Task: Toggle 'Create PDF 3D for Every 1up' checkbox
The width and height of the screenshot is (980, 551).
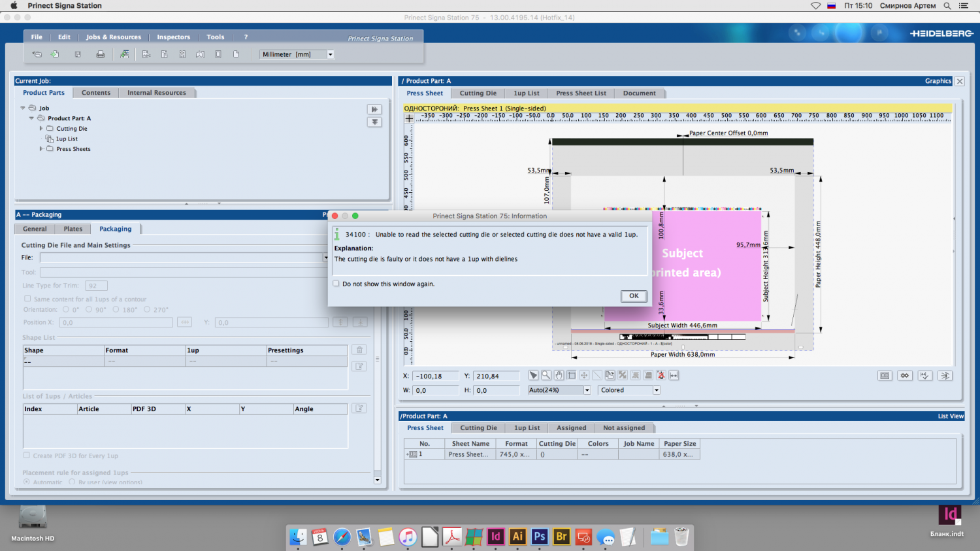Action: tap(27, 455)
